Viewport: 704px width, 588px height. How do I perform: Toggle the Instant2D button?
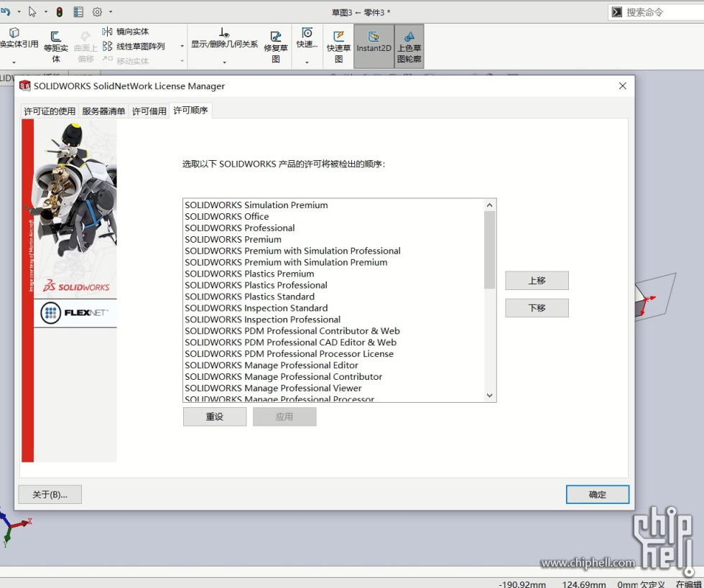(374, 46)
